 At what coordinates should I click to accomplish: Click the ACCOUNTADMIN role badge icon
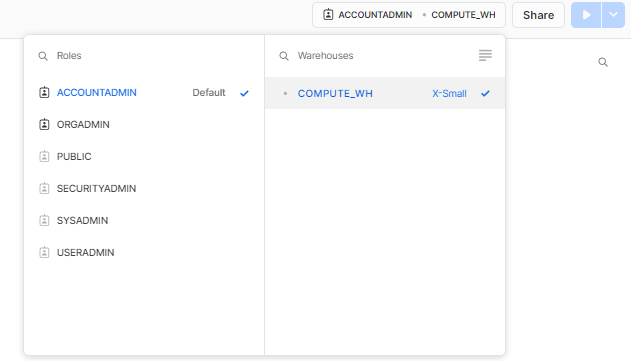(x=44, y=93)
